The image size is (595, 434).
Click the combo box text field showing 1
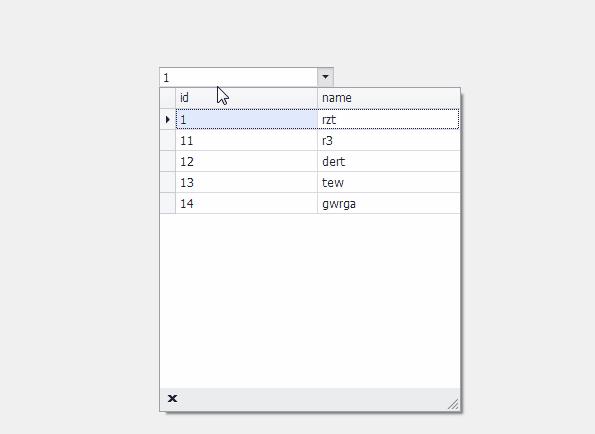pyautogui.click(x=239, y=77)
